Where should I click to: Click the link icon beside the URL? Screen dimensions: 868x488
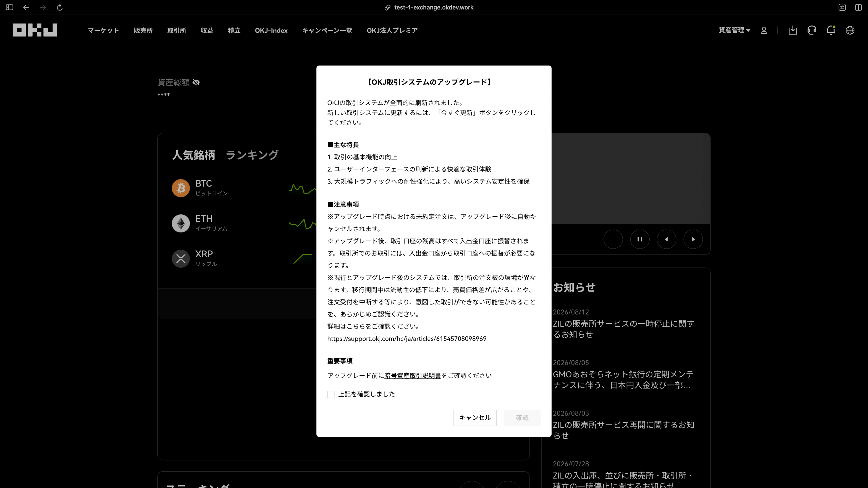click(388, 7)
